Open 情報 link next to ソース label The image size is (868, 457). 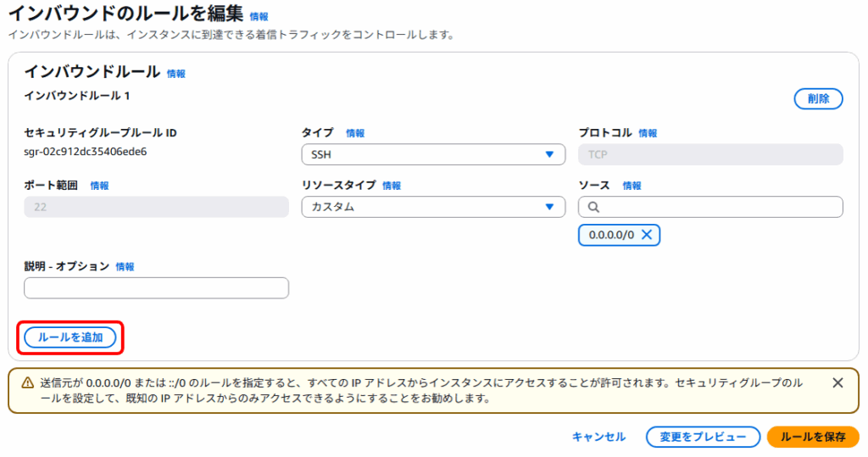click(632, 186)
